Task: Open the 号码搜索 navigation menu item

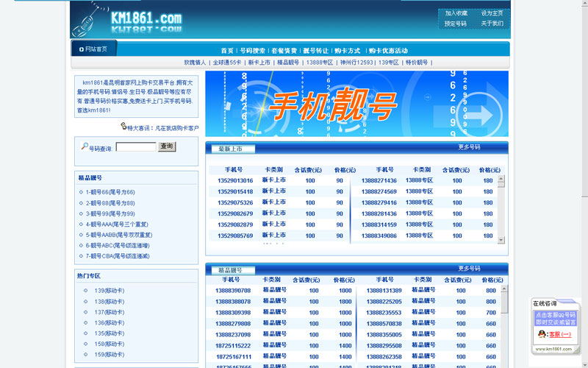Action: (252, 51)
